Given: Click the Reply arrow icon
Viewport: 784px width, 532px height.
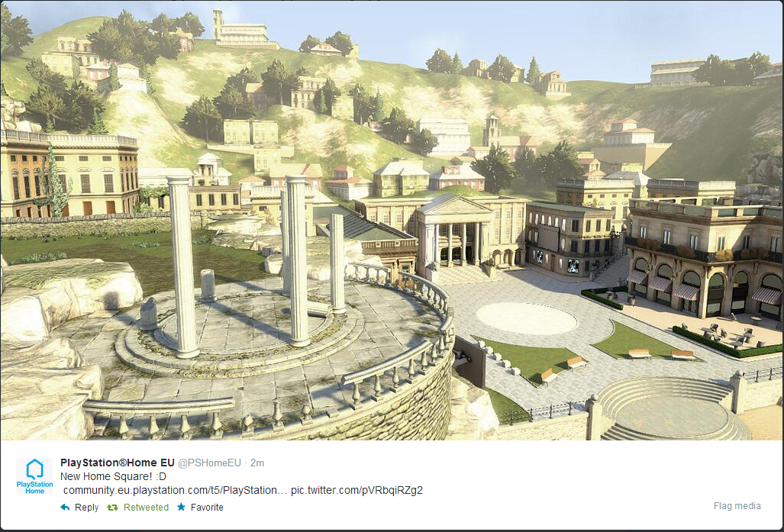Looking at the screenshot, I should (65, 507).
